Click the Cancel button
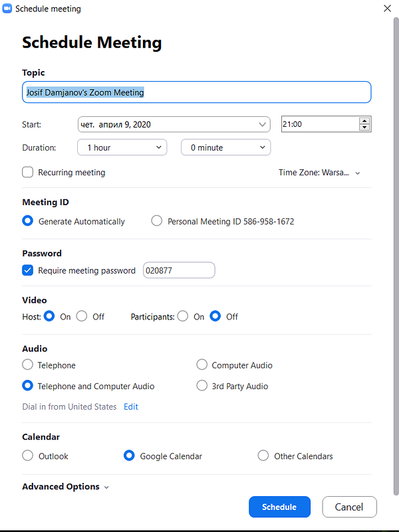The image size is (399, 532). pos(349,507)
